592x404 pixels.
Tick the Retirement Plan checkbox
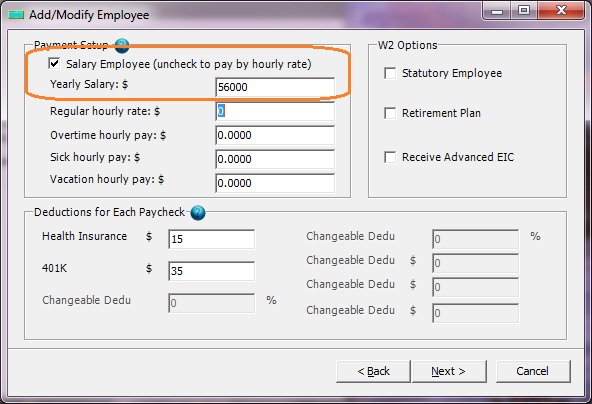coord(390,113)
